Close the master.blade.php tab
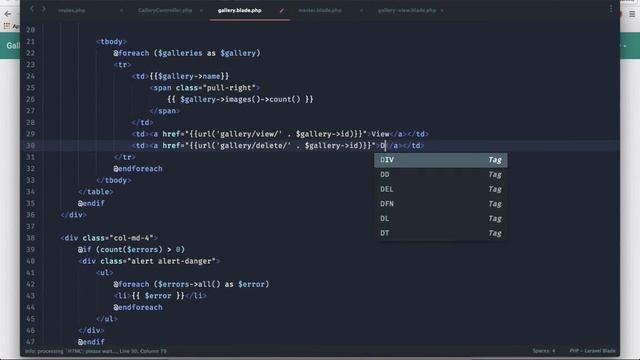Image resolution: width=640 pixels, height=360 pixels. 361,11
